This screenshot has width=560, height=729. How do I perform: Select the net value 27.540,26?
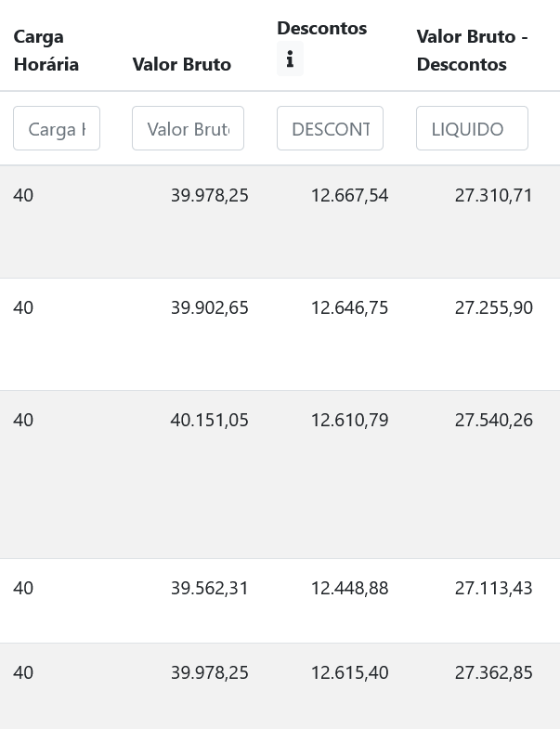click(x=493, y=421)
